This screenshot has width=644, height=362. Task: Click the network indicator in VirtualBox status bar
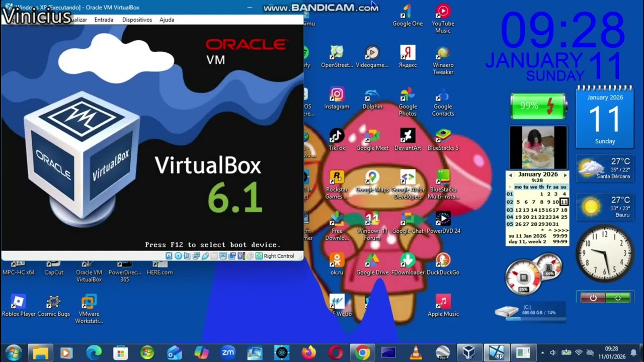[196, 256]
